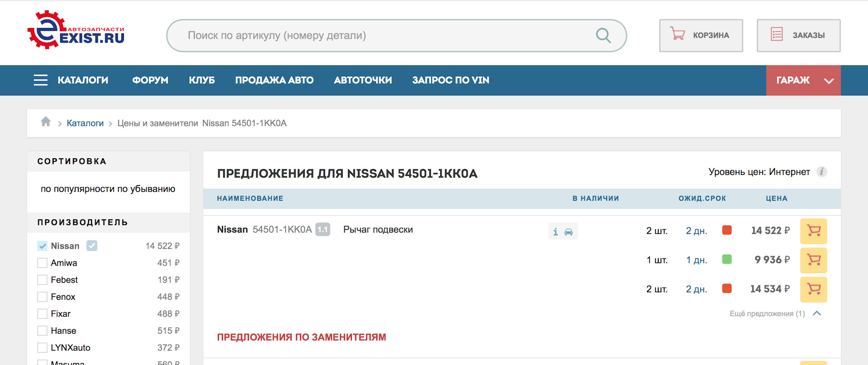The image size is (868, 365).
Task: Open Автоточки menu item
Action: coord(363,80)
